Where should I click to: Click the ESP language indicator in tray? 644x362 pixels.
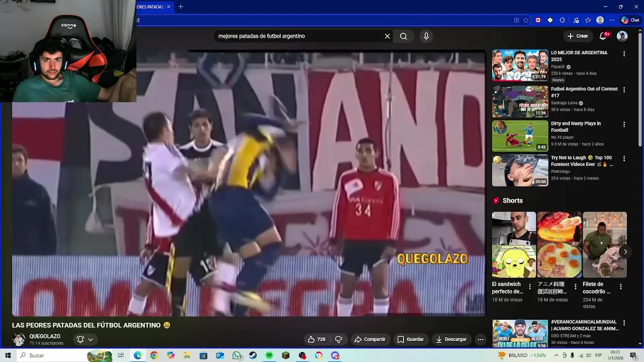click(x=599, y=355)
